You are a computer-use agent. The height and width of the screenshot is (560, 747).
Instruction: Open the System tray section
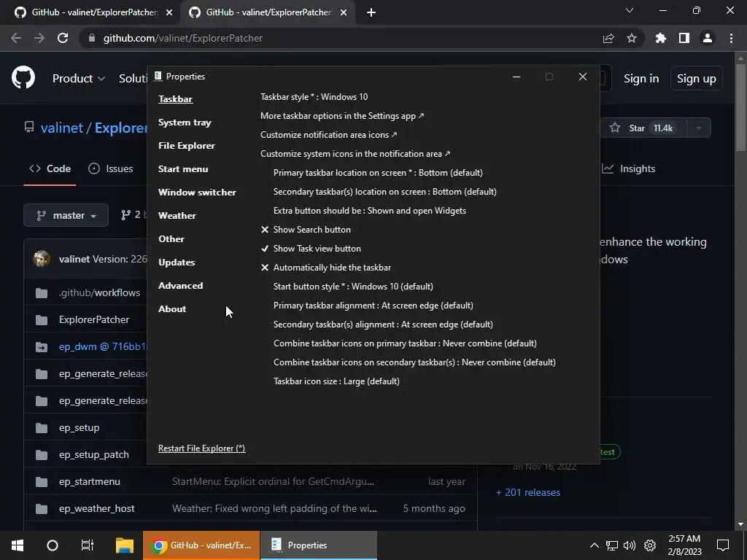coord(185,122)
